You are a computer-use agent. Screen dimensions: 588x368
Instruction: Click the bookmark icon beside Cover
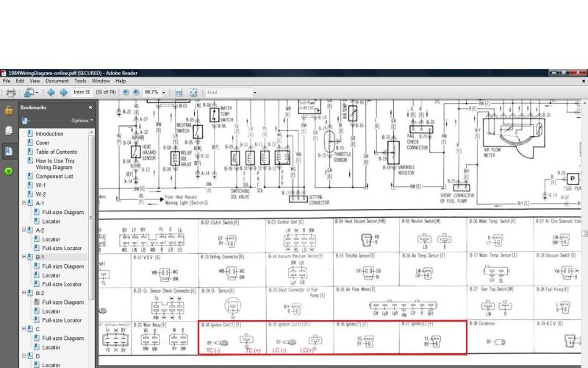tap(30, 142)
